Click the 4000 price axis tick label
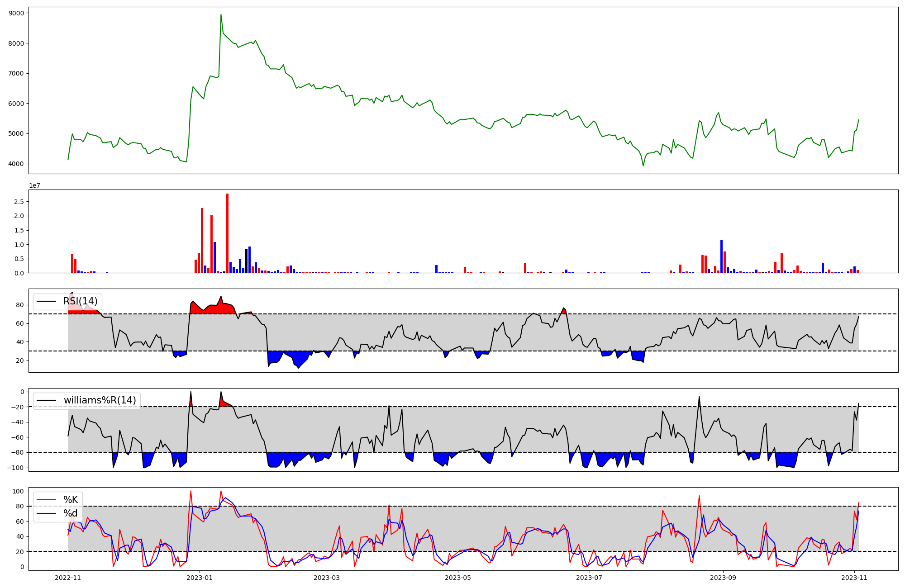Image resolution: width=905 pixels, height=588 pixels. tap(16, 164)
